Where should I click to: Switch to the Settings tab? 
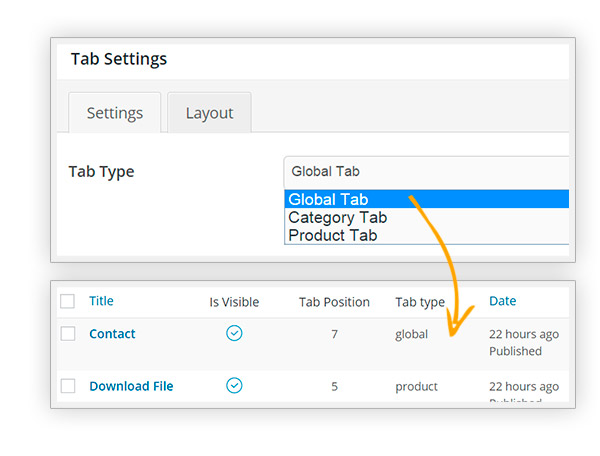[x=114, y=113]
